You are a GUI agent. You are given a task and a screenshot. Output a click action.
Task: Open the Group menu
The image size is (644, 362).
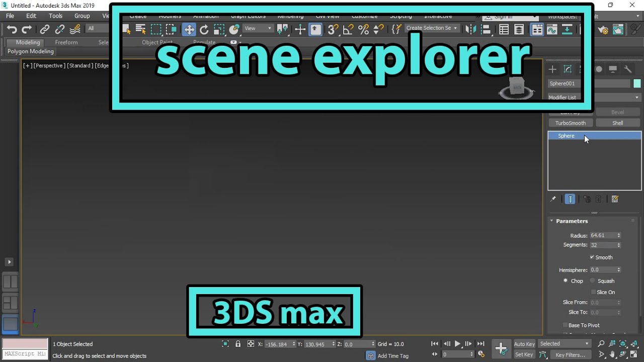coord(82,16)
